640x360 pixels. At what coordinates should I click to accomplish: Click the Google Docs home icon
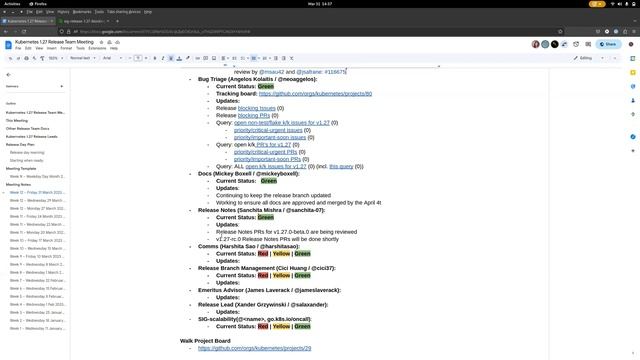tap(8, 45)
